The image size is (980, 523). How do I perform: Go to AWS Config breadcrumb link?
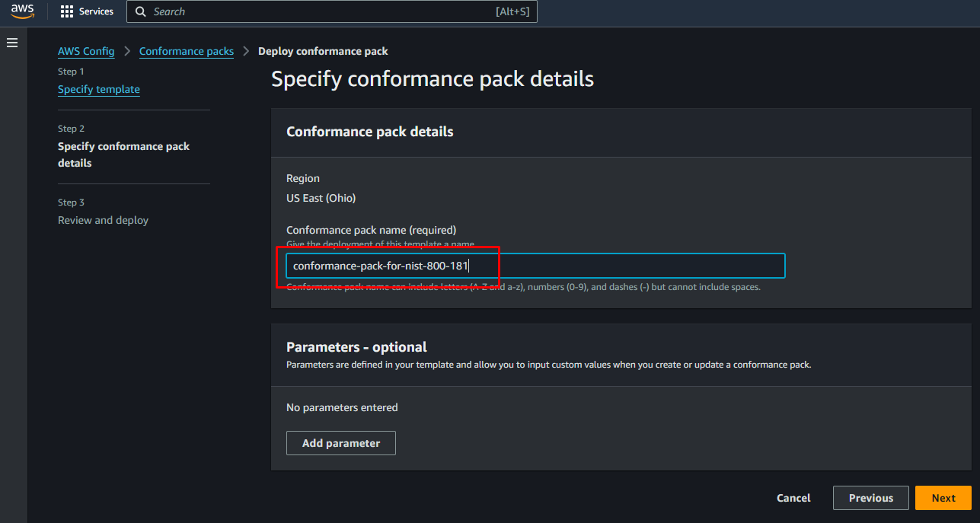tap(86, 51)
